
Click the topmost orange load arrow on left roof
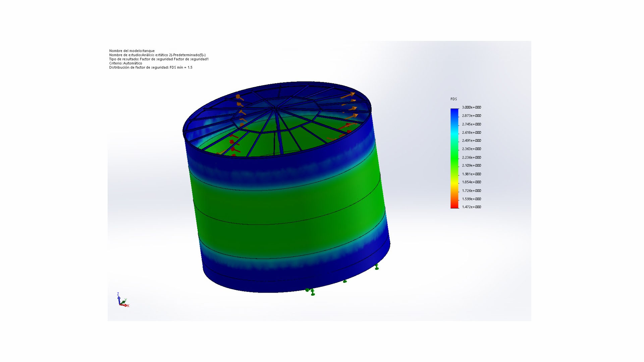tap(239, 98)
